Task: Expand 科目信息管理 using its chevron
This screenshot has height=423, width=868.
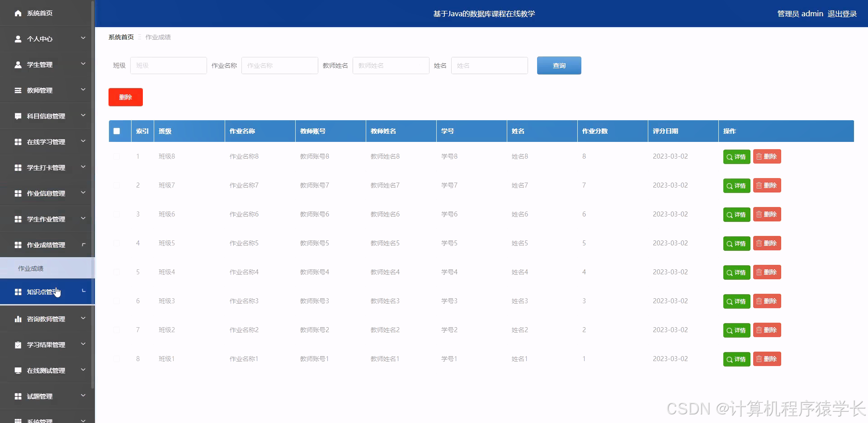Action: point(83,116)
